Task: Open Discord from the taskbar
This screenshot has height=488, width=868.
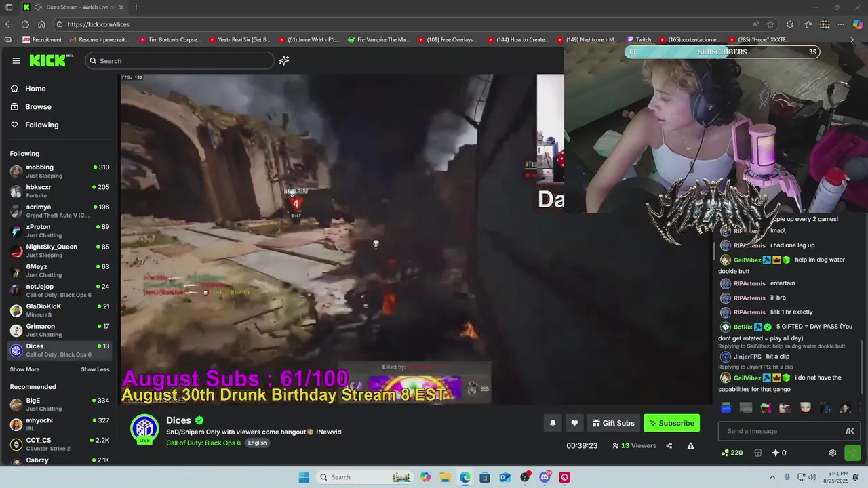Action: (545, 477)
